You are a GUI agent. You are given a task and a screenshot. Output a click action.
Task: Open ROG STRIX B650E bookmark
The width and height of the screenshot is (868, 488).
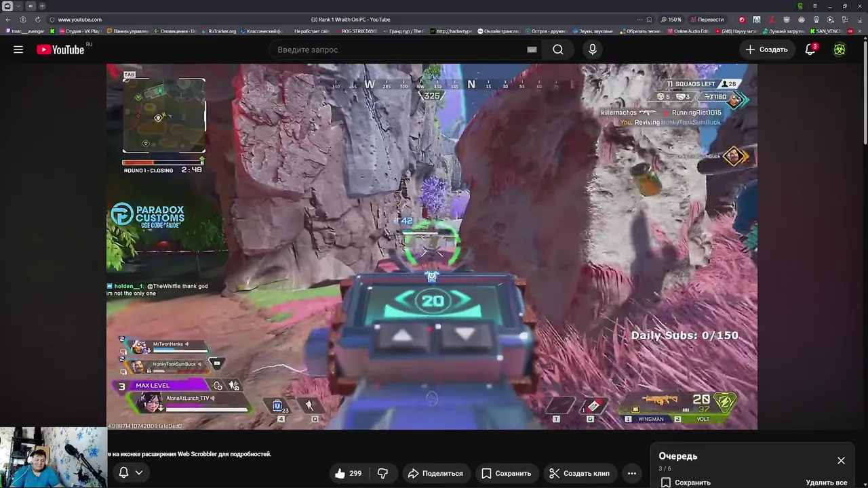coord(356,31)
